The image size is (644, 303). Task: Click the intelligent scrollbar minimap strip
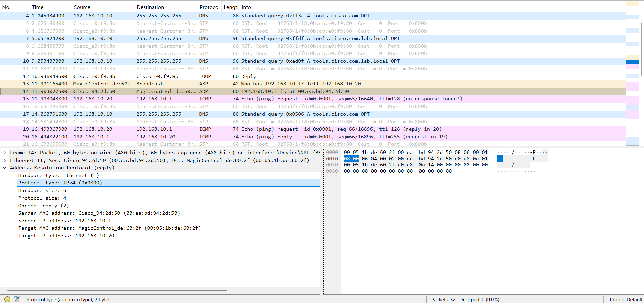coord(632,74)
